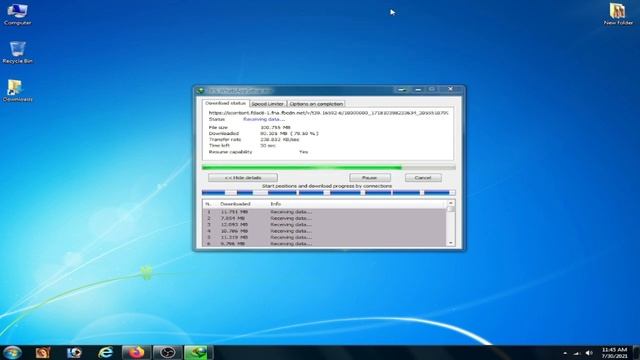
Task: Click the Hide details button
Action: point(243,178)
